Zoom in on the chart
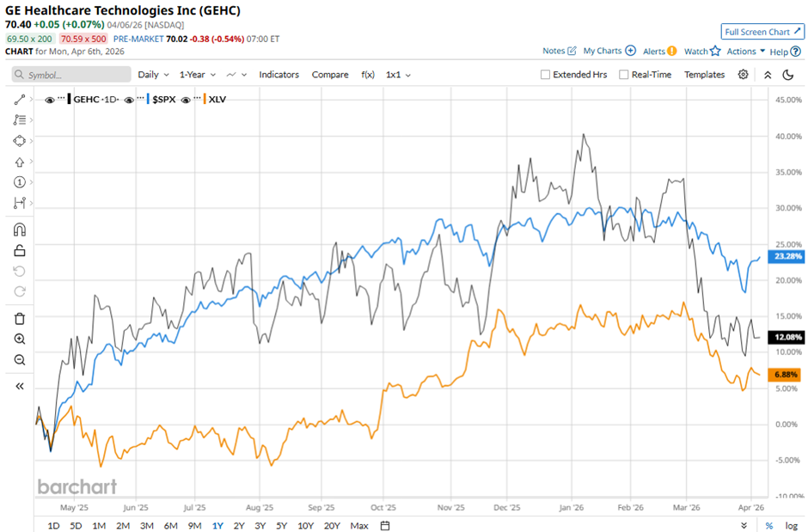Screen dimensions: 808x532 [x=19, y=339]
